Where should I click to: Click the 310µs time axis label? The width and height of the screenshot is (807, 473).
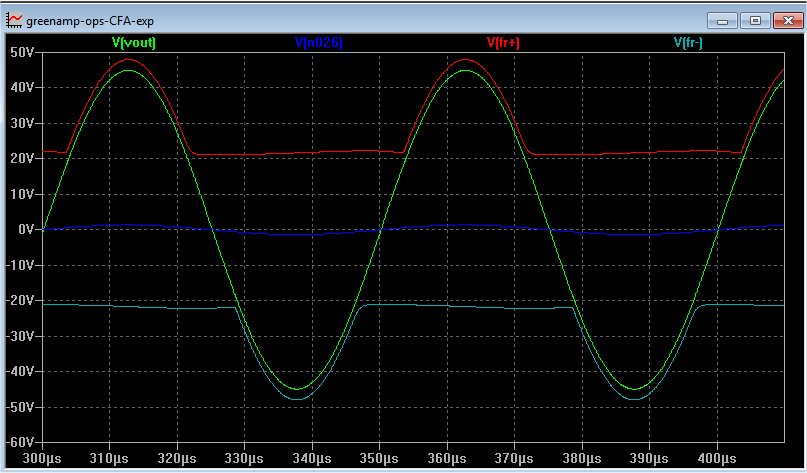tap(109, 458)
